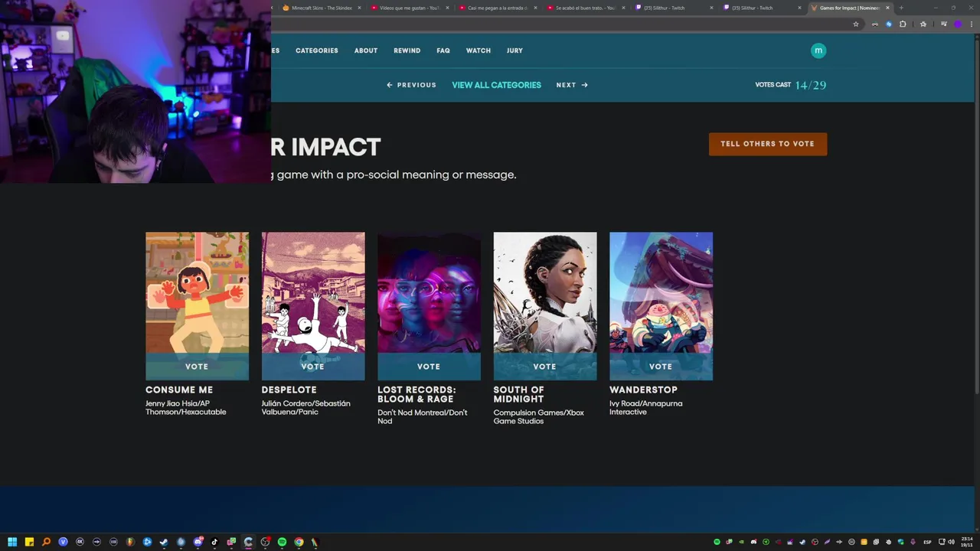Select the Lost Records cover art
Image resolution: width=980 pixels, height=551 pixels.
429,292
